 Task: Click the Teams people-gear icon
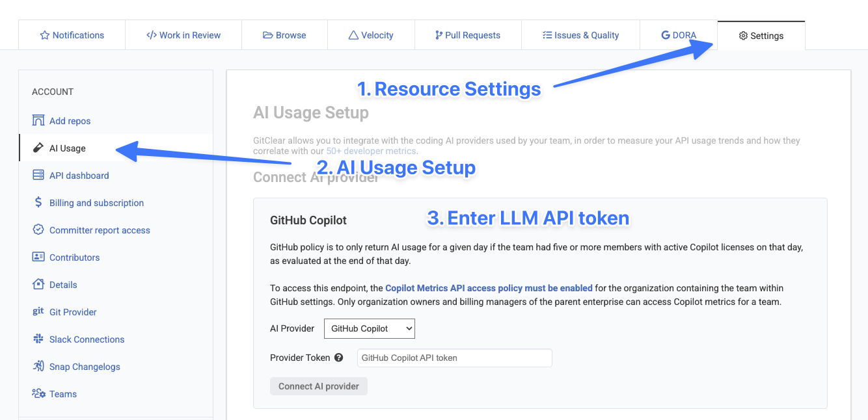click(38, 394)
